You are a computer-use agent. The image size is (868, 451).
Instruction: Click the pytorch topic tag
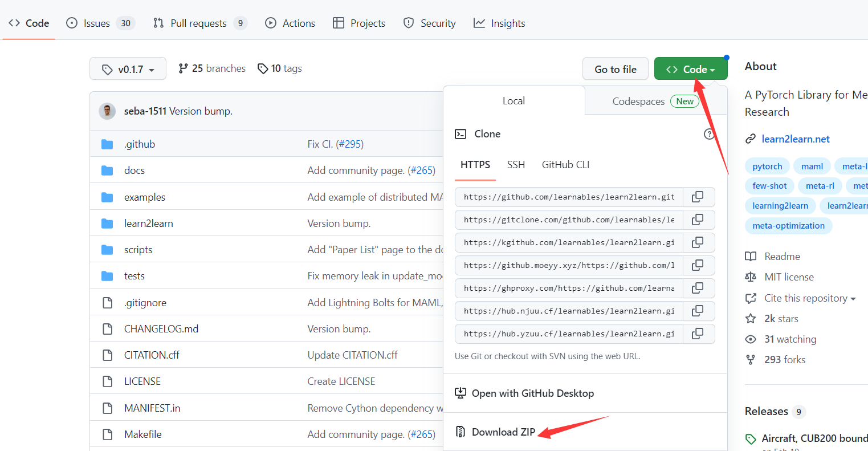[767, 166]
